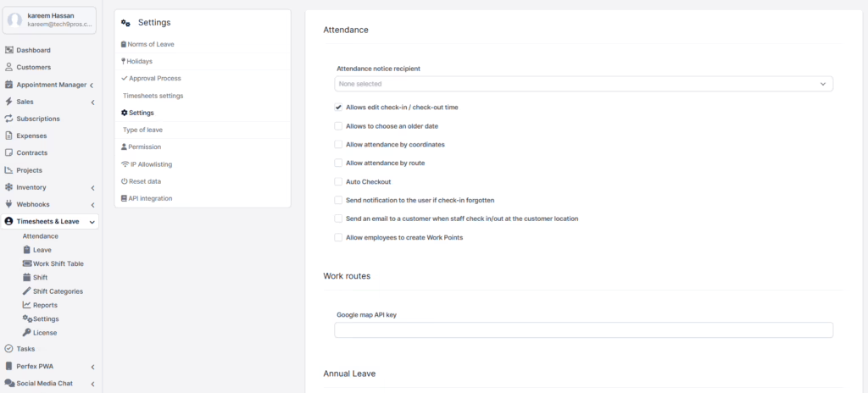The width and height of the screenshot is (868, 393).
Task: Select the Webhooks plug icon
Action: [x=8, y=204]
